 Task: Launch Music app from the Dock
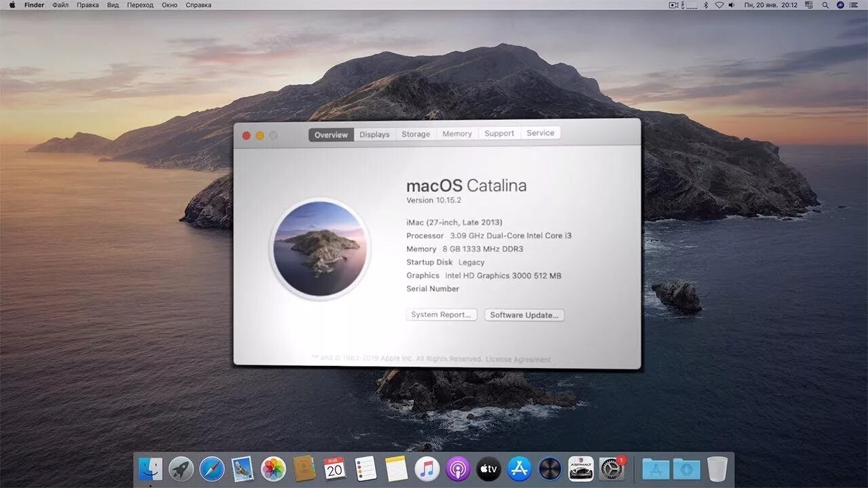click(x=427, y=469)
